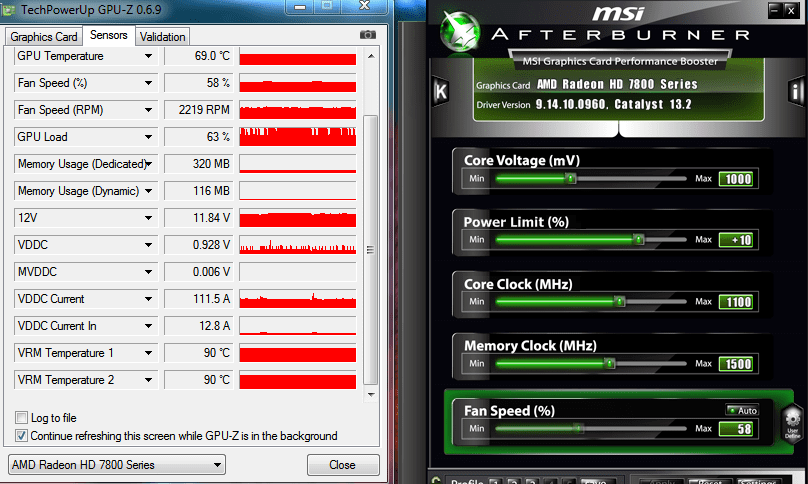This screenshot has width=808, height=484.
Task: Adjust the Core Voltage slider handle
Action: [570, 178]
